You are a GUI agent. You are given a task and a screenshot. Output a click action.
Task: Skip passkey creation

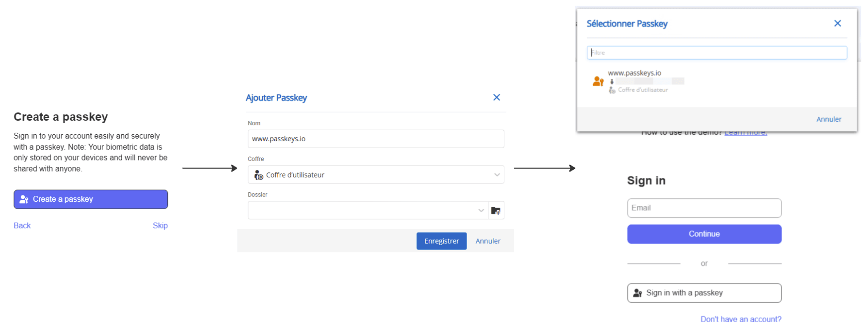click(160, 226)
